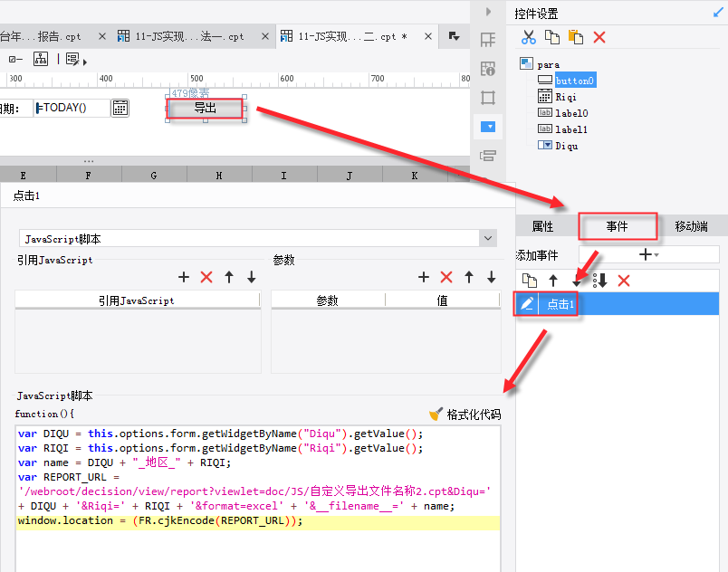Click the window.location line in script editor
Image resolution: width=728 pixels, height=572 pixels.
158,521
